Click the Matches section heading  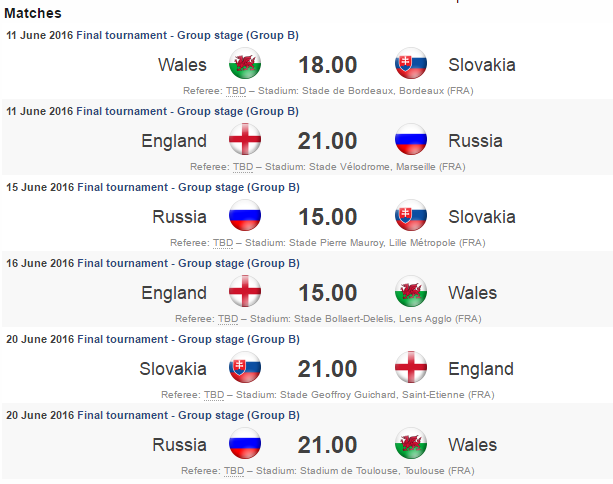tap(33, 13)
